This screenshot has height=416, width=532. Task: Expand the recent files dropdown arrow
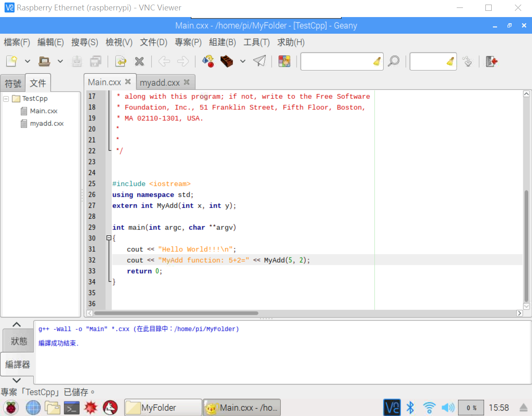(x=60, y=61)
